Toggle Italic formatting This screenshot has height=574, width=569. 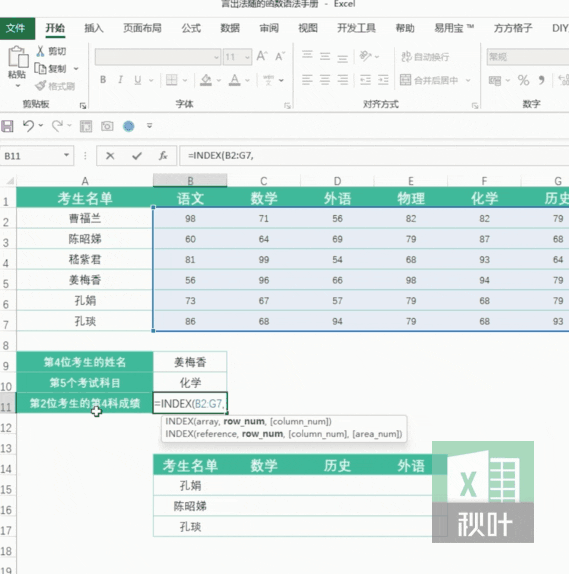[x=120, y=80]
